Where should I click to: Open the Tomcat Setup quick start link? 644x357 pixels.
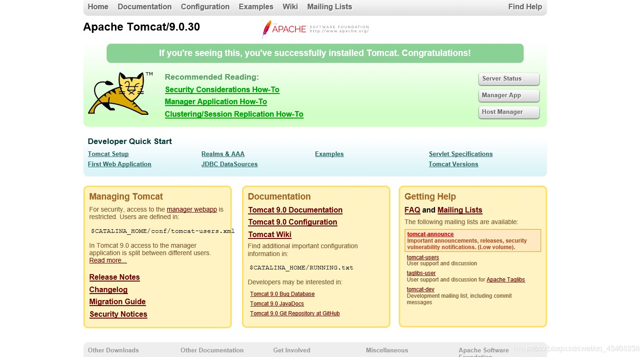[x=108, y=154]
